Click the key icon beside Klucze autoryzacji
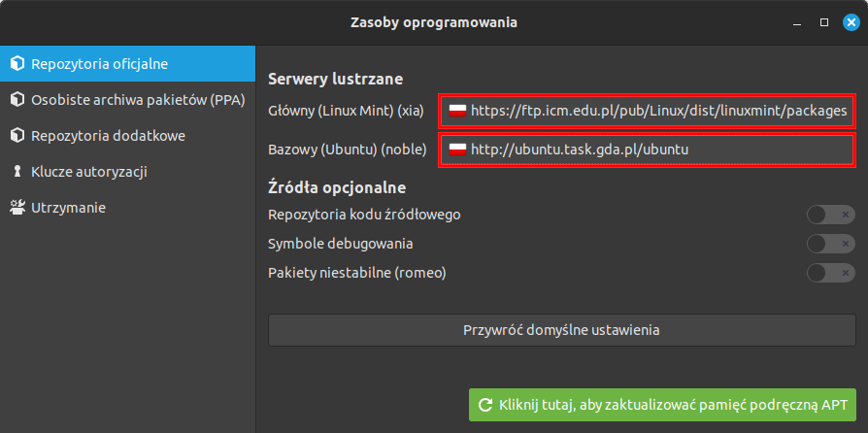Screen dimensions: 868x433 click(x=17, y=172)
